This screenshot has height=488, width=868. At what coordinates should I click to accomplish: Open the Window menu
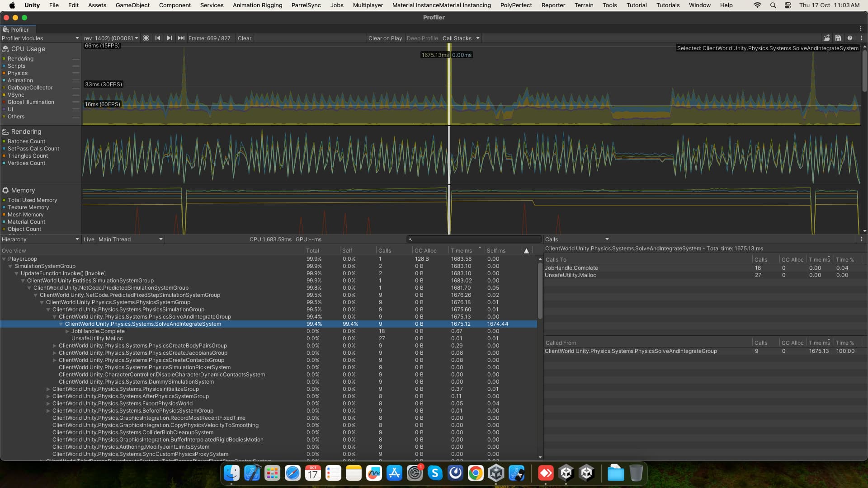[699, 5]
